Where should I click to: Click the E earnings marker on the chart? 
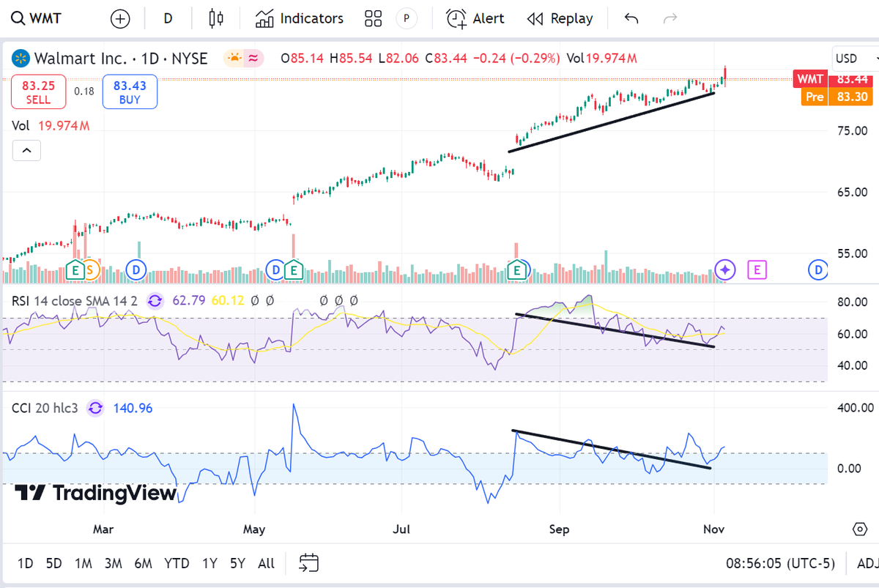click(x=518, y=269)
